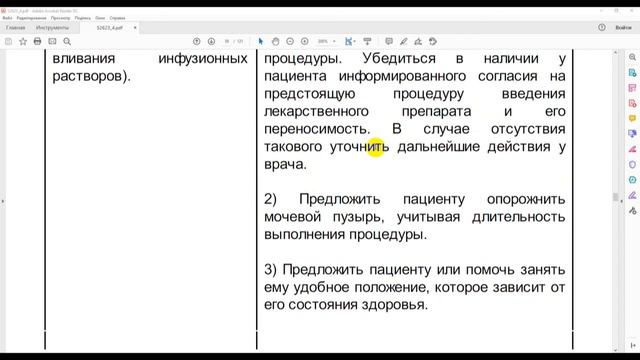This screenshot has width=640, height=360.
Task: Click the word 'переносимость.' in the text
Action: [317, 129]
